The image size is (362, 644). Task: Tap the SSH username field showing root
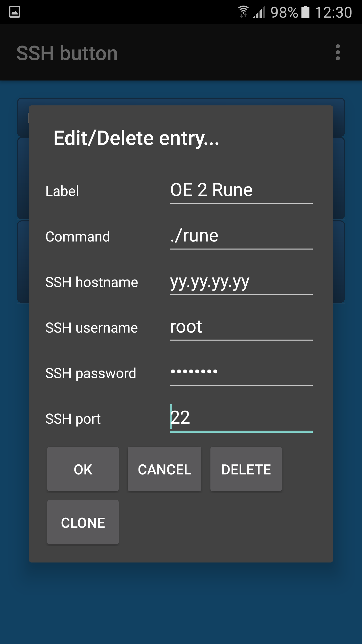[241, 327]
